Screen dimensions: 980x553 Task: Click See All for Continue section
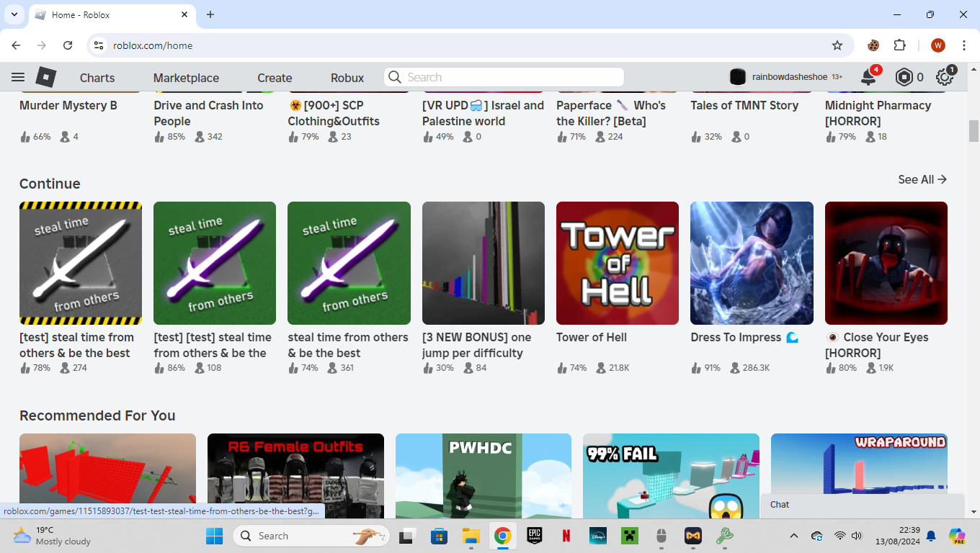[922, 179]
